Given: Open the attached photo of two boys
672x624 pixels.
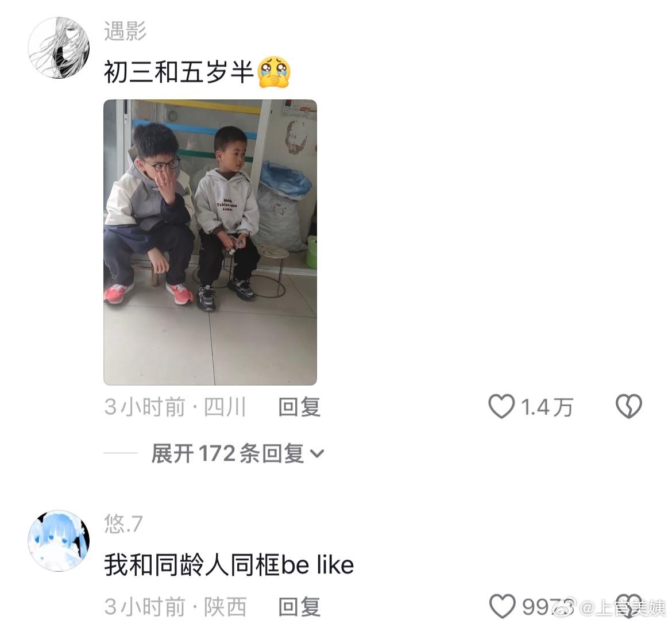Looking at the screenshot, I should click(210, 242).
